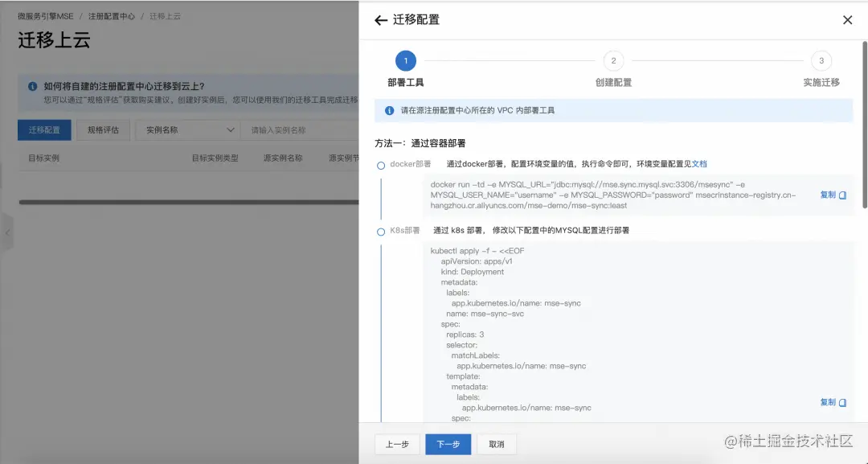This screenshot has height=464, width=868.
Task: Close the 迁移配置 side panel
Action: point(847,19)
